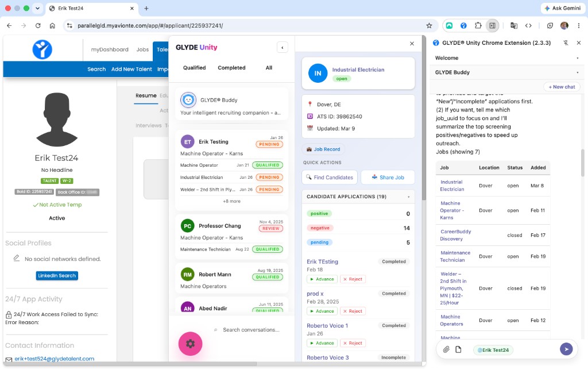588x369 pixels.
Task: Click the code brackets extension icon
Action: pos(528,25)
